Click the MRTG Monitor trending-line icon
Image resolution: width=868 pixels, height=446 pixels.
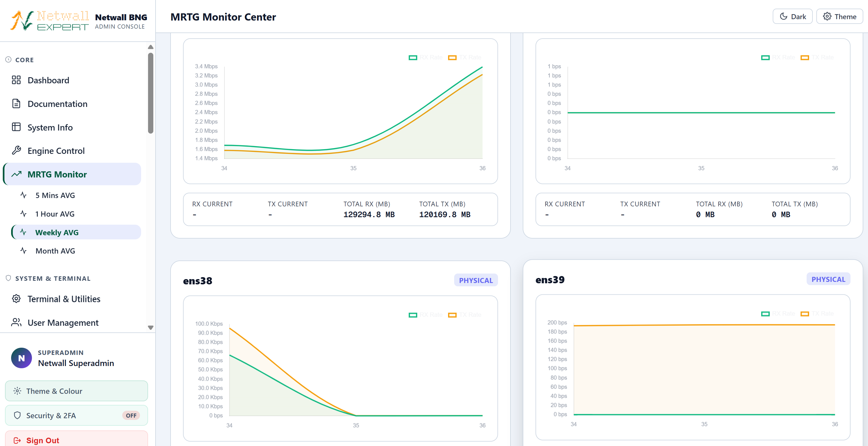[16, 174]
